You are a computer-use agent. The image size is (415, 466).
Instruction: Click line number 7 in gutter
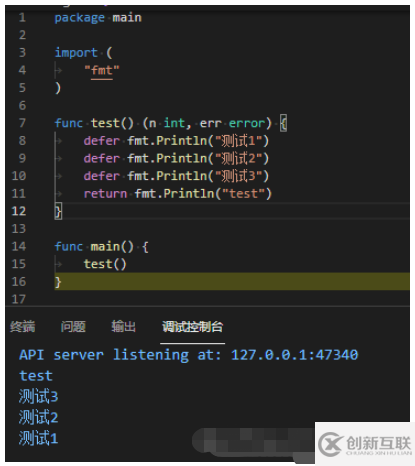coord(22,123)
